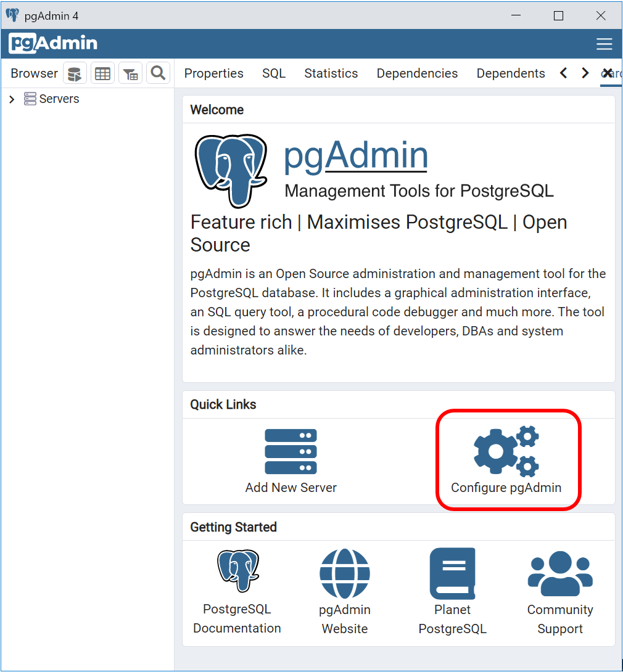
Task: Click the Filtered Rows toolbar icon
Action: pyautogui.click(x=130, y=73)
